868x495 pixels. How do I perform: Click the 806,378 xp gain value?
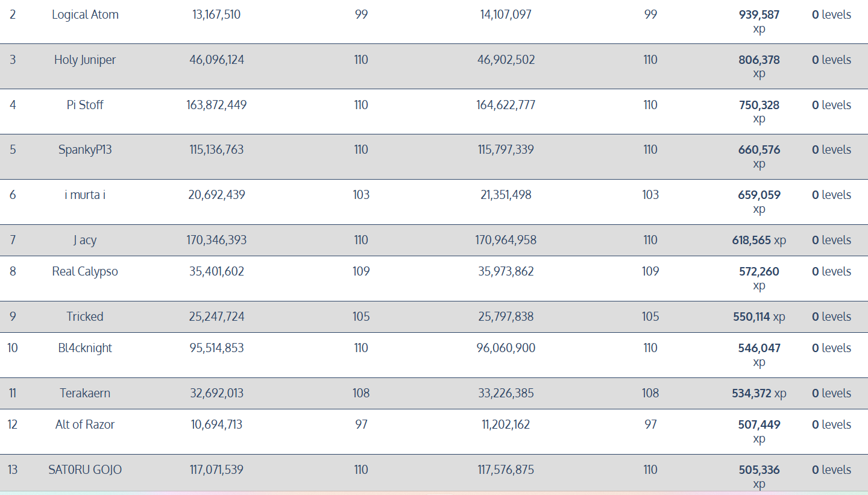759,60
